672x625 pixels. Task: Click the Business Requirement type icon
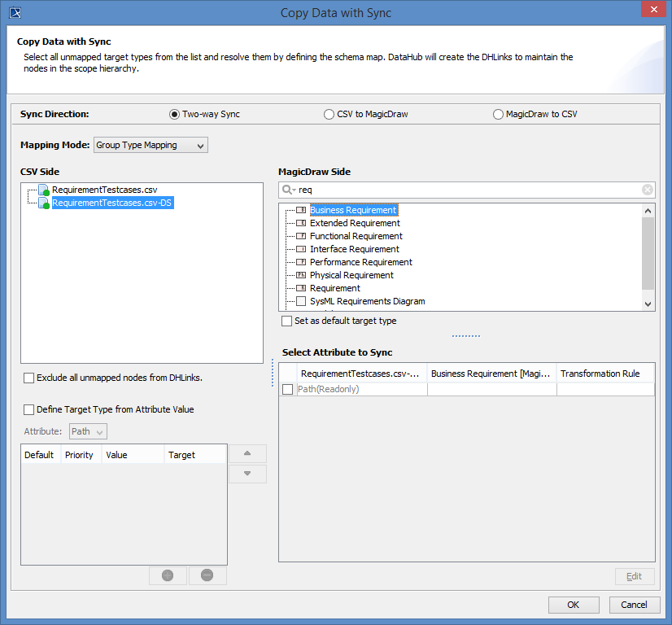(x=301, y=210)
